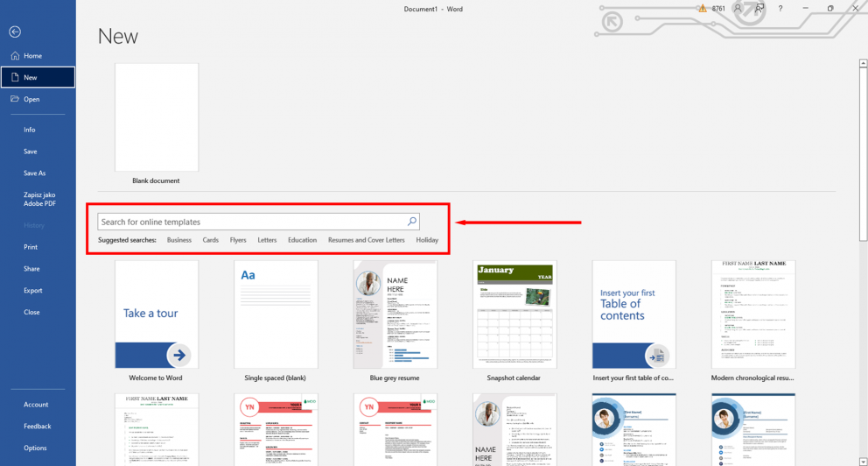Open Help via question mark icon
The width and height of the screenshot is (868, 466).
point(780,8)
